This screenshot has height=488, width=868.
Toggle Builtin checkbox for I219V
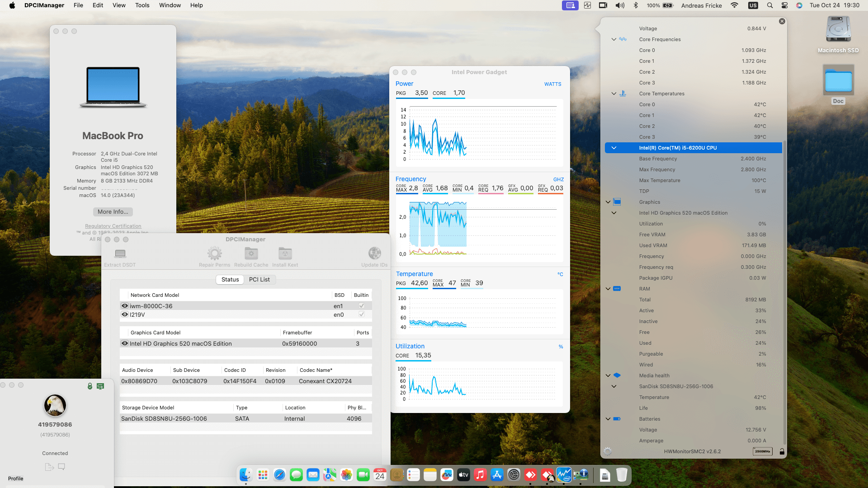(361, 314)
